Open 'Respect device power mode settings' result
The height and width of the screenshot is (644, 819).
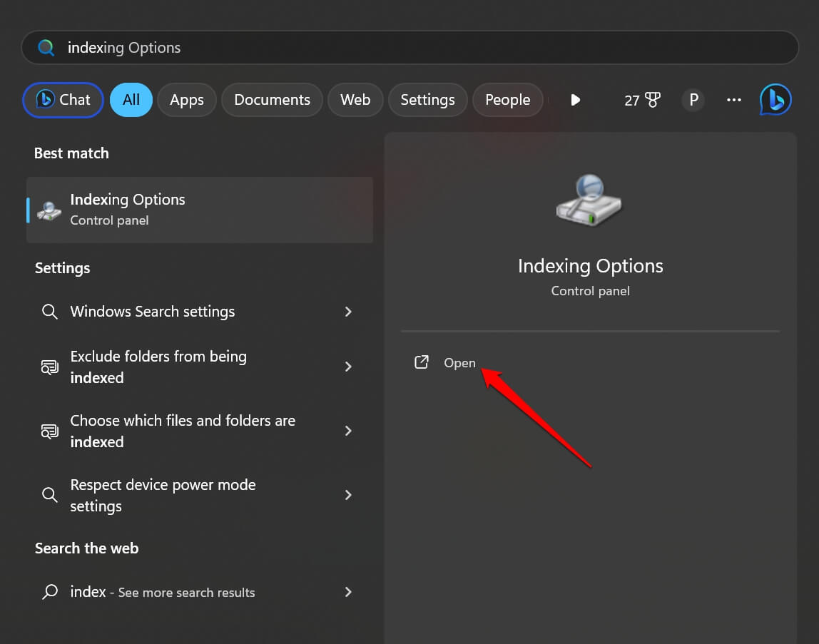pos(200,495)
